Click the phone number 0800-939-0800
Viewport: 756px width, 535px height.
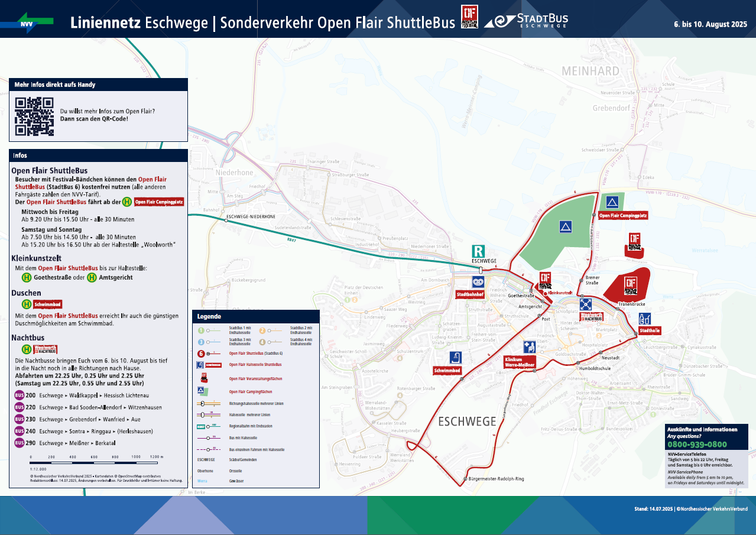pos(697,444)
